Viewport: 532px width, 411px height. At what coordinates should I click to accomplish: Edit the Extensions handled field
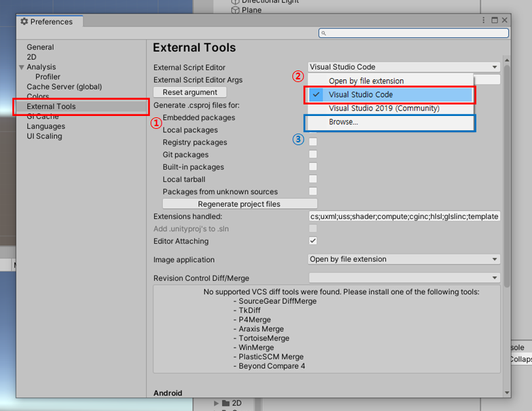[404, 216]
